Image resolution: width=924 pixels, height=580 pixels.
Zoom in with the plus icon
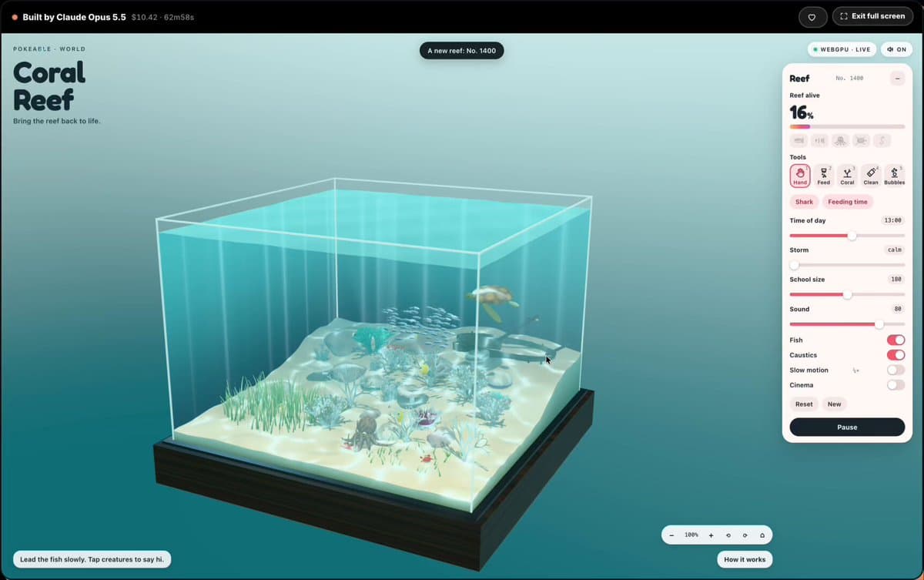[711, 535]
